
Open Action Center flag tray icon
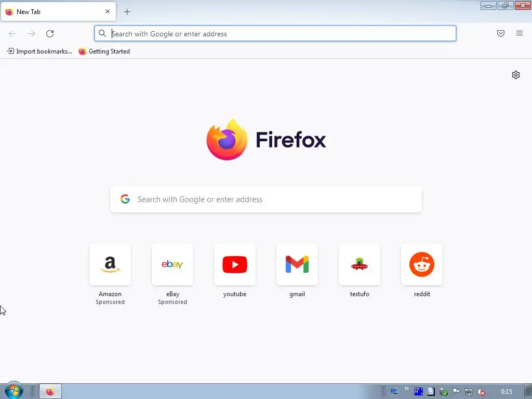click(456, 392)
